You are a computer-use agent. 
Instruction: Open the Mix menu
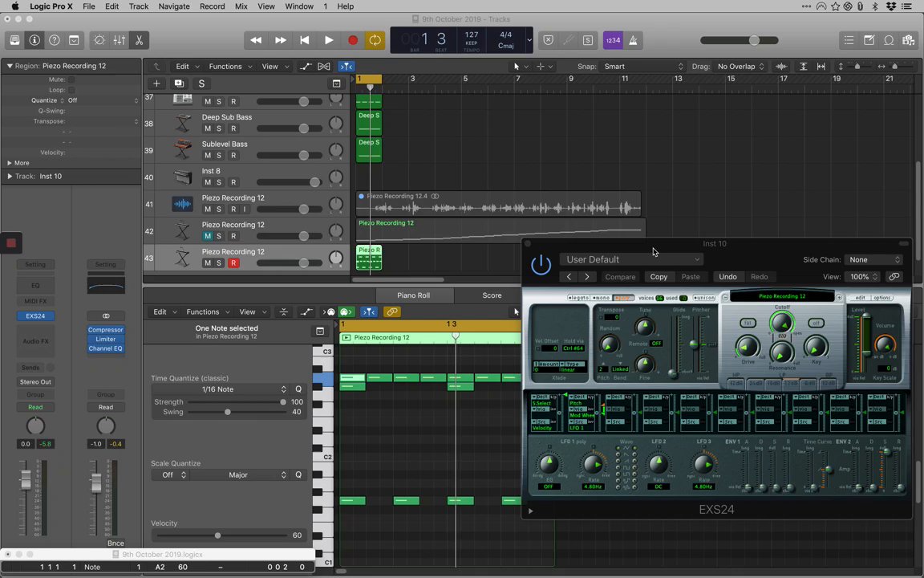point(241,6)
